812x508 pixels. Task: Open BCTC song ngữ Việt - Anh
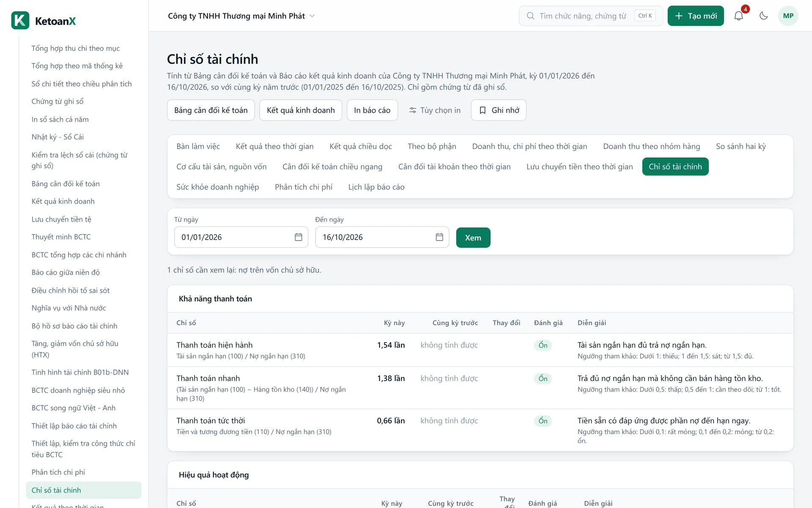tap(74, 408)
